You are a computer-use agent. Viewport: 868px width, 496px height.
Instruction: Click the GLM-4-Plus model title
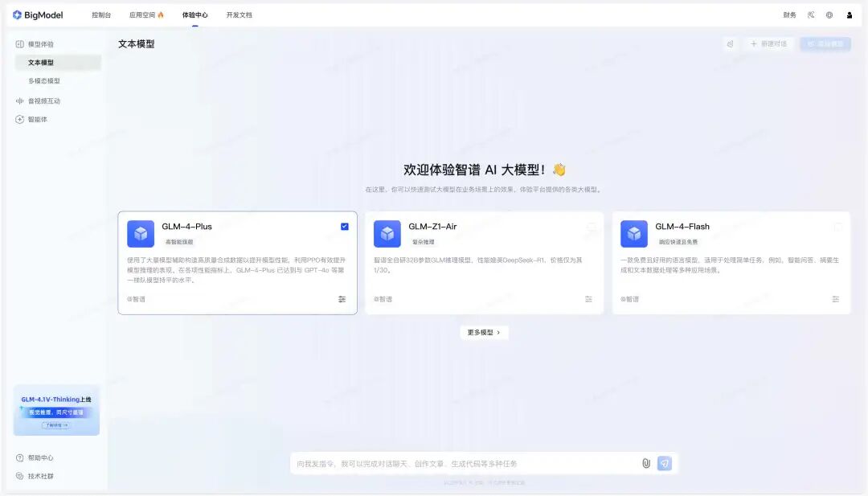click(x=186, y=227)
